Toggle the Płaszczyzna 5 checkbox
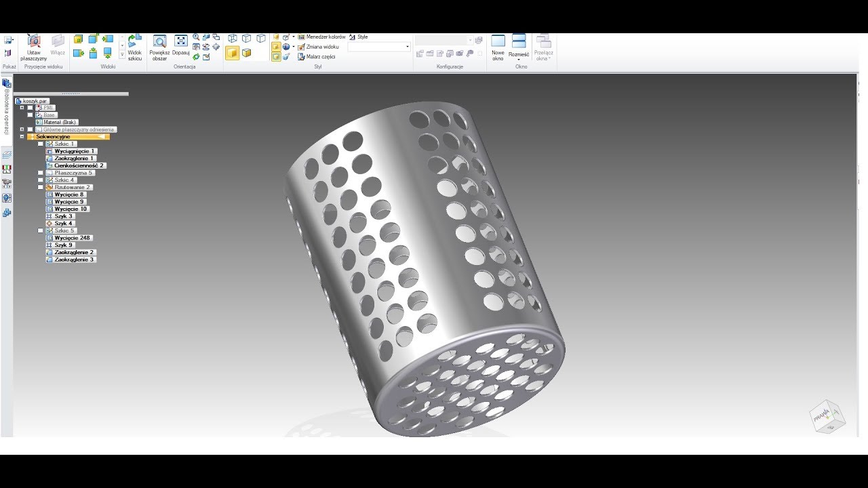Screen dimensions: 868x488 41,173
